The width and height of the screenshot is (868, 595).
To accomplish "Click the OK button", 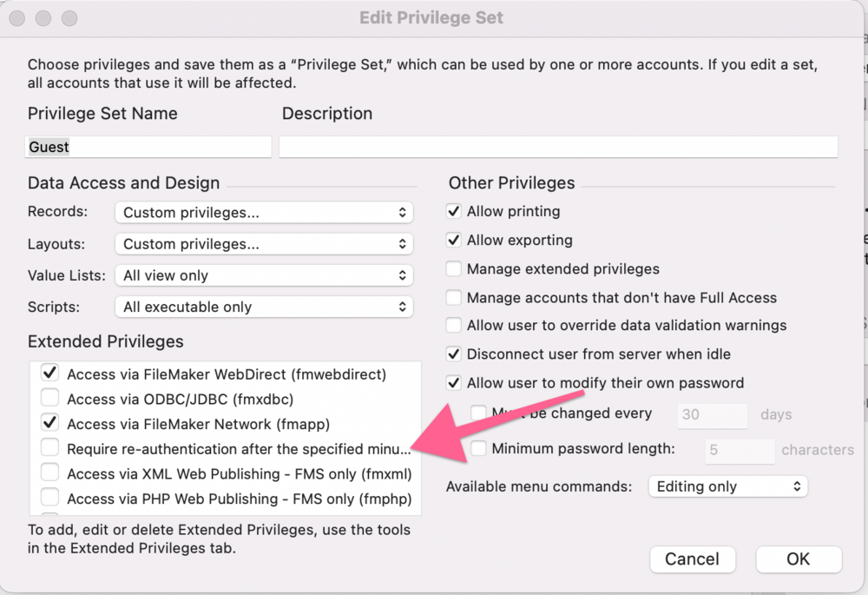I will (798, 559).
